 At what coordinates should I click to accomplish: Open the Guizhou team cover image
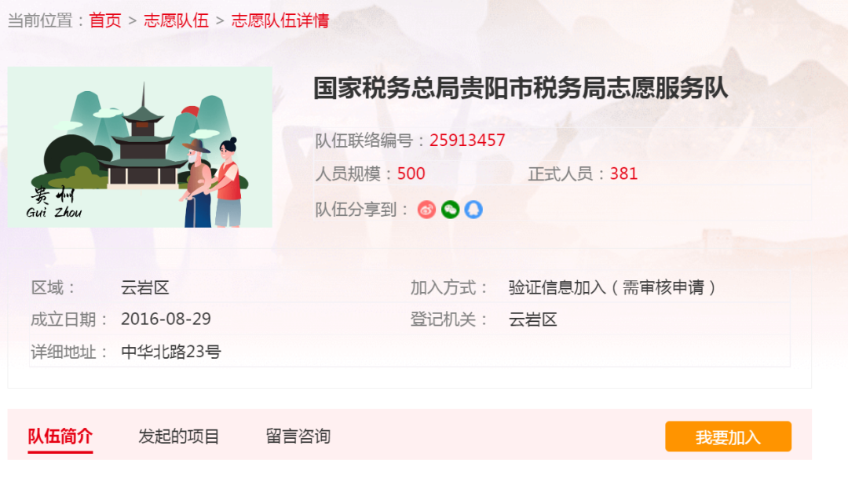tap(140, 147)
